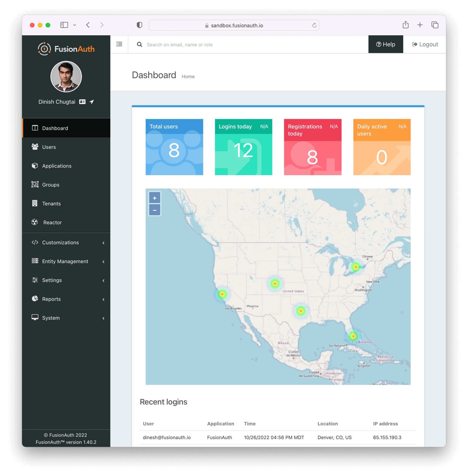Open a new Safari tab
468x476 pixels.
(x=420, y=25)
